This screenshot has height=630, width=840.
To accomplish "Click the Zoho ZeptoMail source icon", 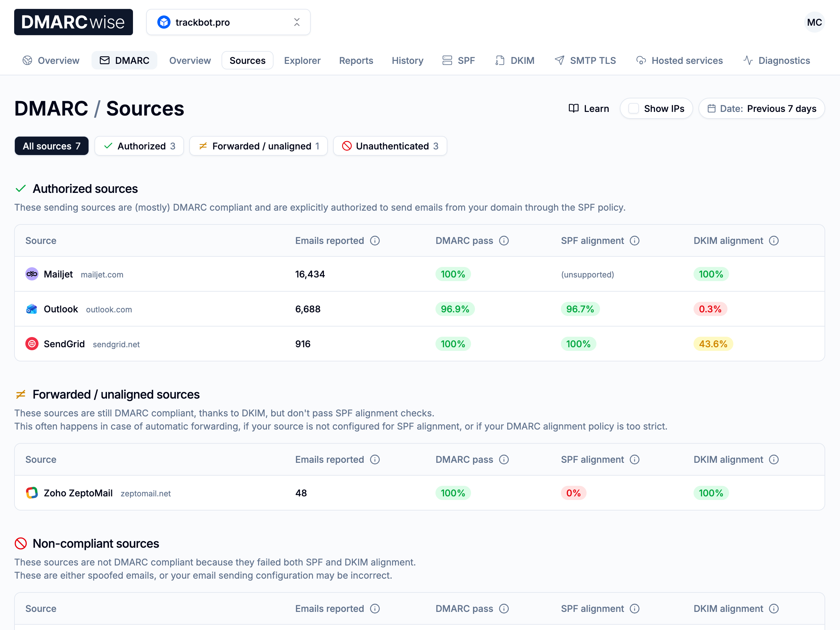I will point(32,493).
